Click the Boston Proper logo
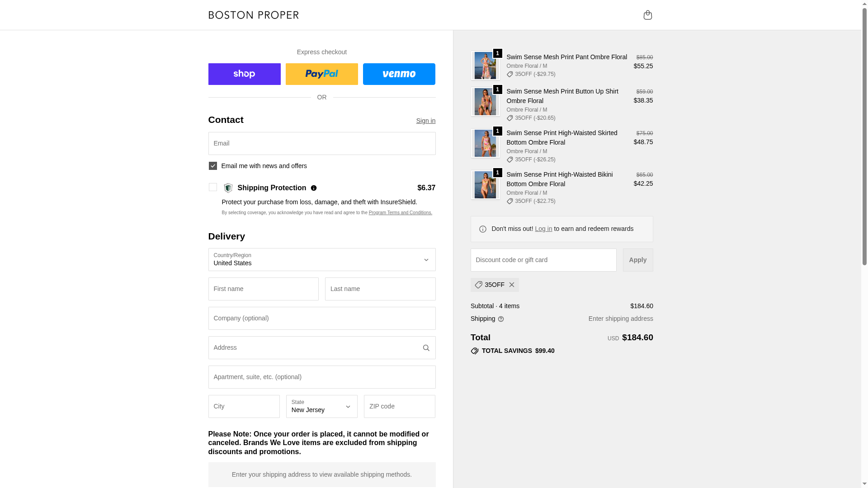The height and width of the screenshot is (488, 868). (x=254, y=15)
